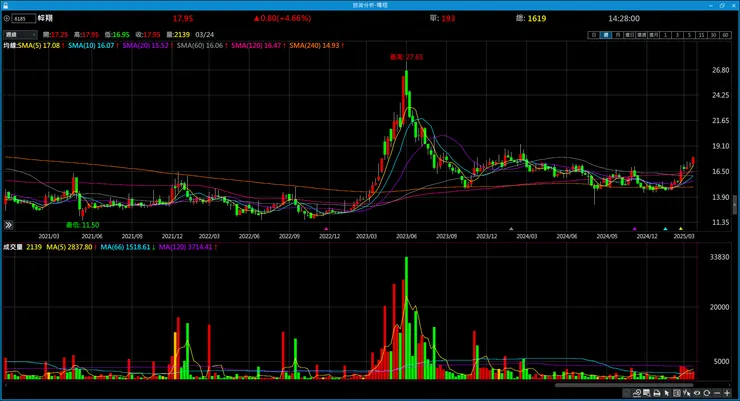Select the adjusted monthly (還月) period tab
Image resolution: width=740 pixels, height=401 pixels.
click(653, 35)
